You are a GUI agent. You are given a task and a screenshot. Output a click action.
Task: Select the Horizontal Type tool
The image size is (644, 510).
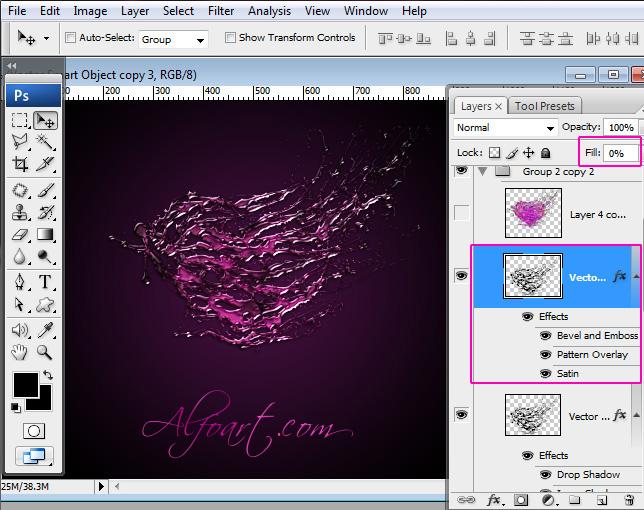(45, 282)
